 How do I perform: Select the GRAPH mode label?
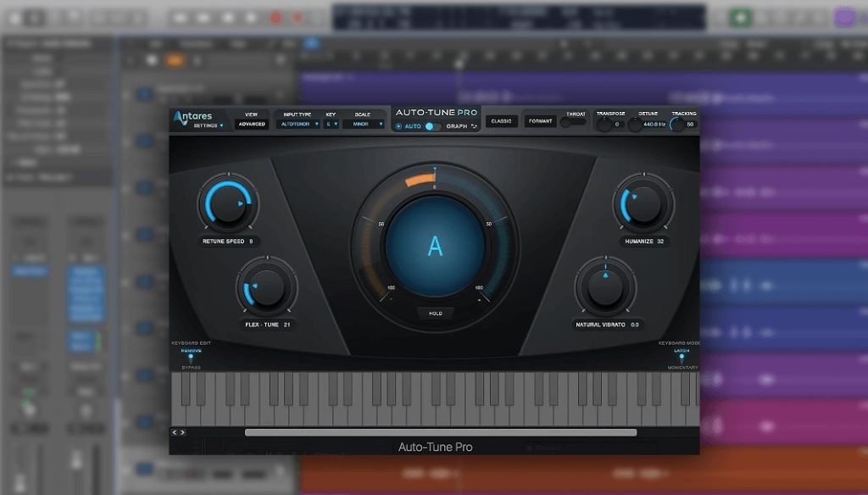pos(457,126)
